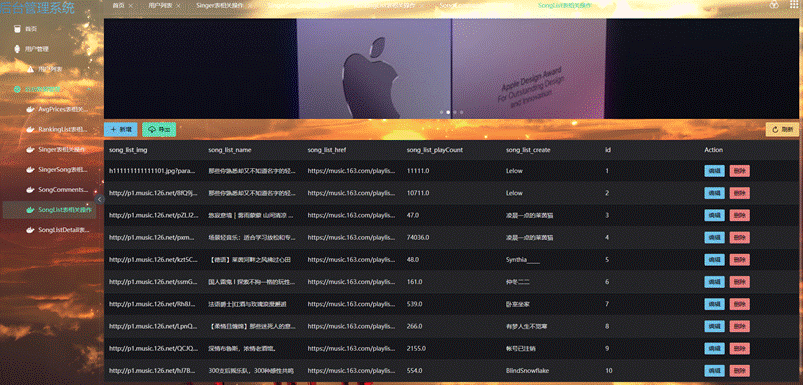Edit the BlindSnowflake row with id 10
Image resolution: width=803 pixels, height=385 pixels.
pyautogui.click(x=714, y=371)
